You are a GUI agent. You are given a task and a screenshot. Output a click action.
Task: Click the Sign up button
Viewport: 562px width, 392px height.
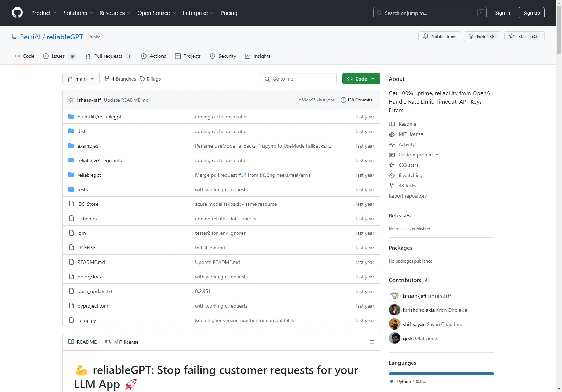click(x=531, y=13)
